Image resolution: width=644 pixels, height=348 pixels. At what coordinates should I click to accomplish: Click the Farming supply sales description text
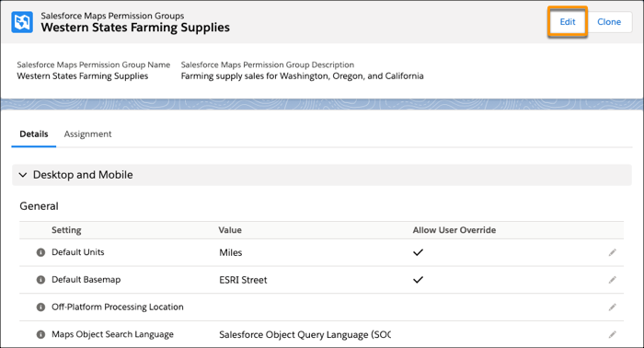pyautogui.click(x=303, y=76)
